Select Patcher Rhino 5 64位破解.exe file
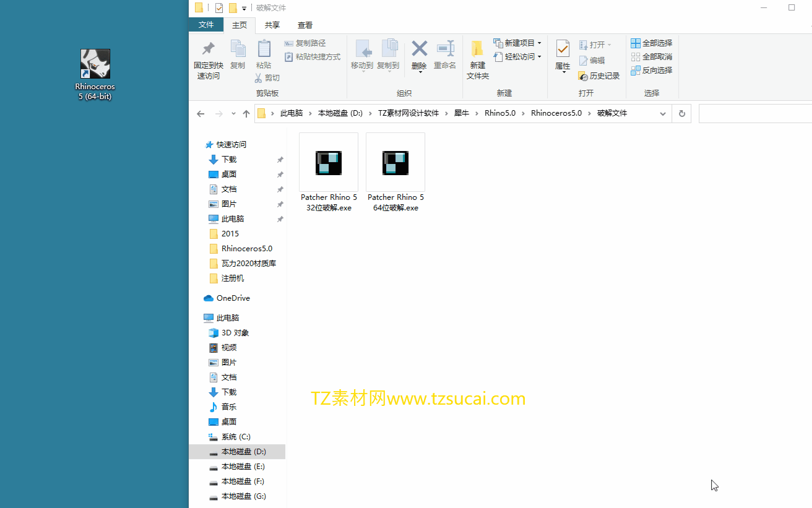812x508 pixels. pos(395,173)
